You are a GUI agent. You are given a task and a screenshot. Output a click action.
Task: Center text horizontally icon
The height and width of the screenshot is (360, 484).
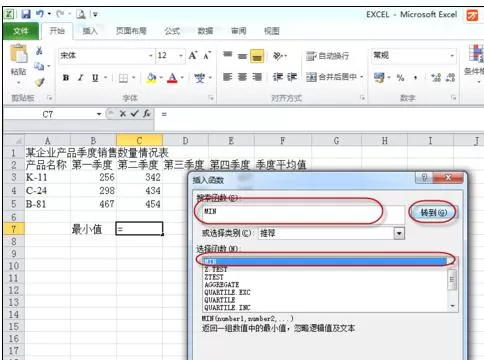(242, 77)
